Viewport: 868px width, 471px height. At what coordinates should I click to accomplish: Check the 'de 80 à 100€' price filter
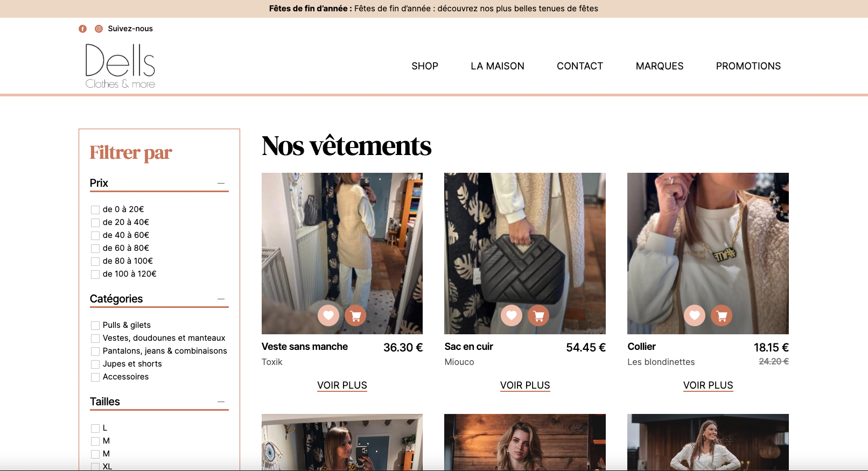tap(95, 262)
